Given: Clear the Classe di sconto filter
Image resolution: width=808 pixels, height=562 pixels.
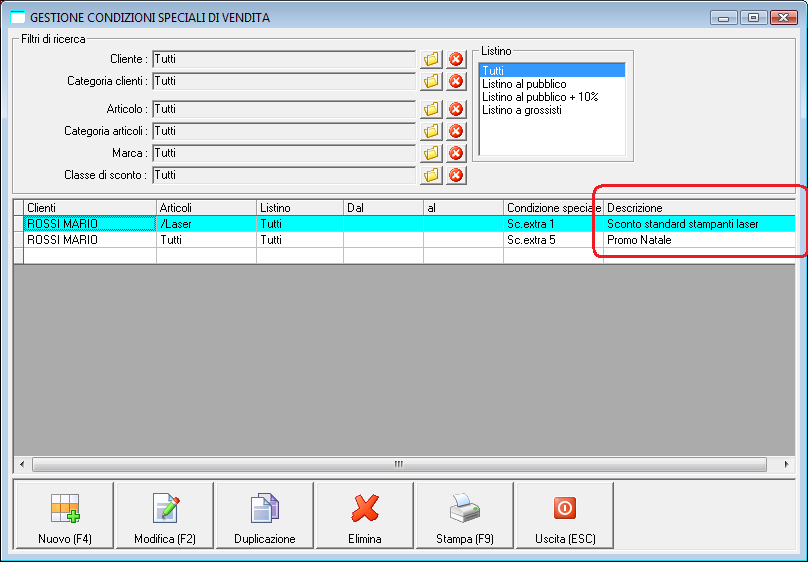Looking at the screenshot, I should tap(456, 176).
